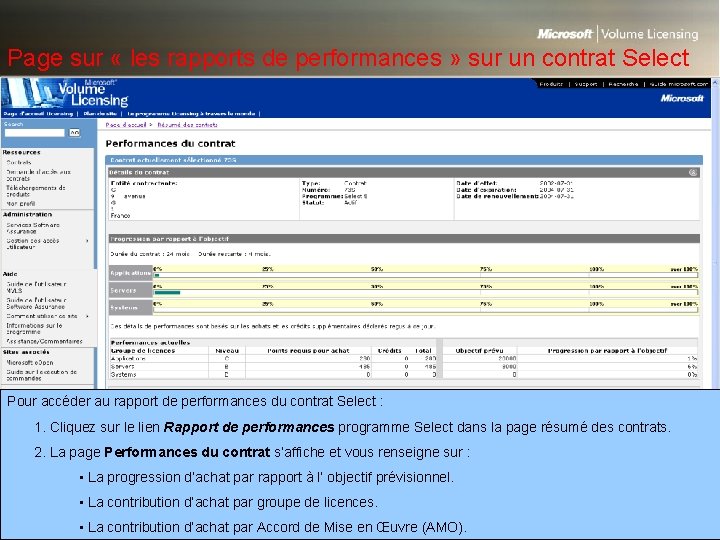
Task: Focus the Search input field
Action: click(x=34, y=133)
